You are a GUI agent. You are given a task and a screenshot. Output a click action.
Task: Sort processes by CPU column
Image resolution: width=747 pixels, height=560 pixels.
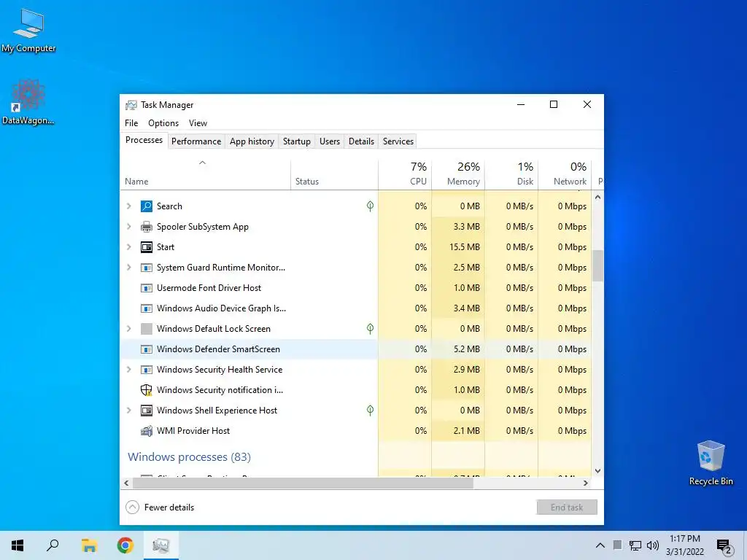[x=405, y=175]
